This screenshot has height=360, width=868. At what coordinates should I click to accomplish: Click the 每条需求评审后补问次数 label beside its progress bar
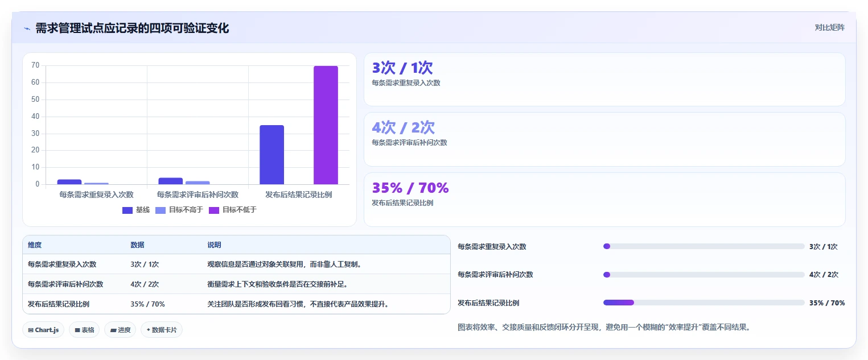495,275
